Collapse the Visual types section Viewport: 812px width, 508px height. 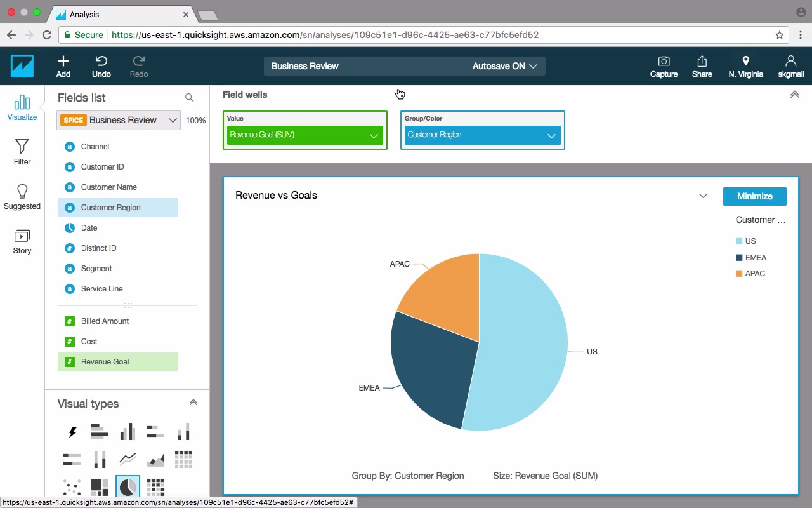click(x=193, y=403)
